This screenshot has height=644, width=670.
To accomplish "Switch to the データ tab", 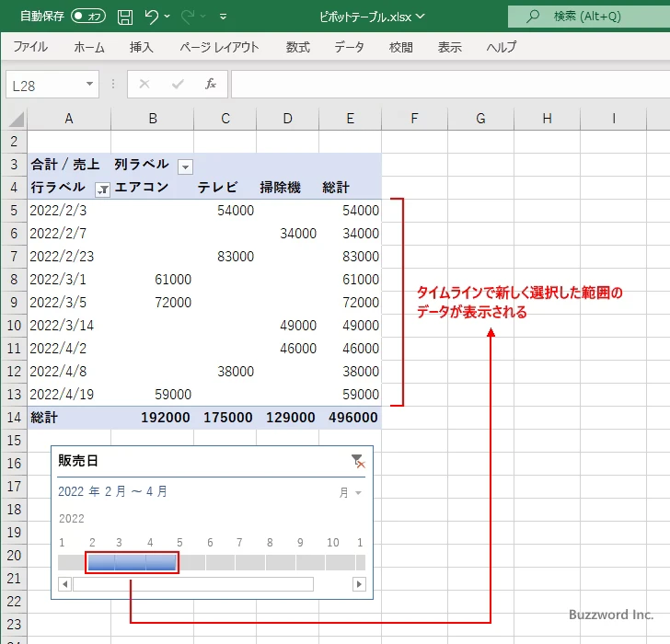I will (349, 47).
